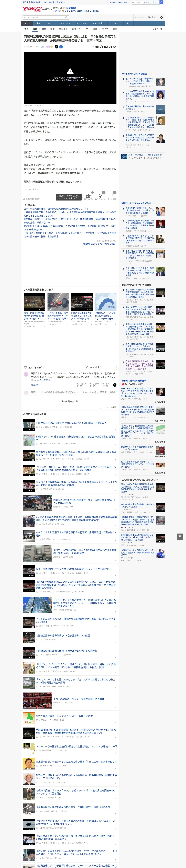The width and height of the screenshot is (186, 868).
Task: Click the search magnifier beside the keyword field
Action: pos(66,18)
